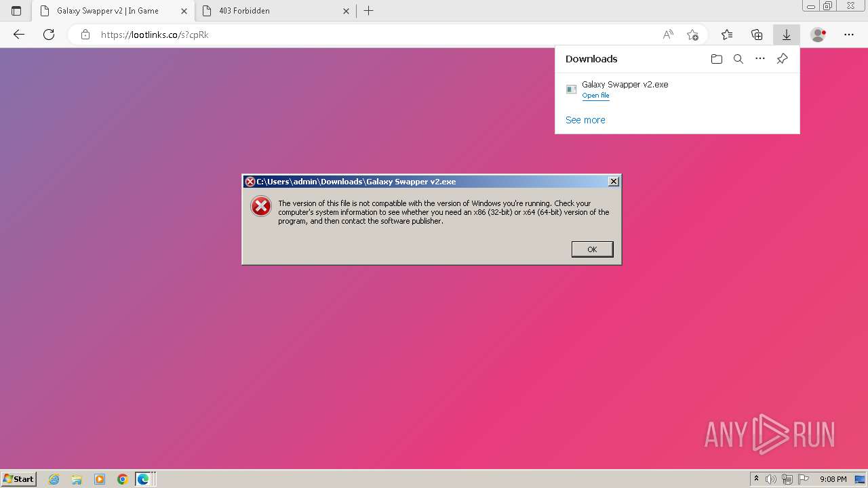Click the red error icon in dialog

click(261, 206)
